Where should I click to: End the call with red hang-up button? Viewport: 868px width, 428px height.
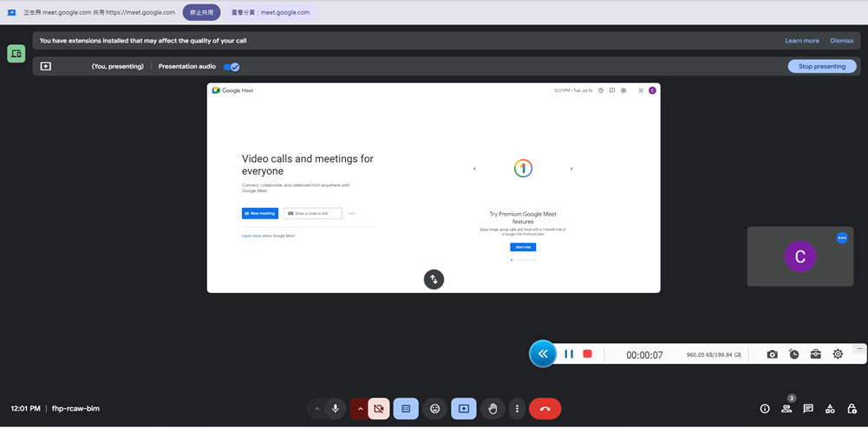[x=545, y=409]
